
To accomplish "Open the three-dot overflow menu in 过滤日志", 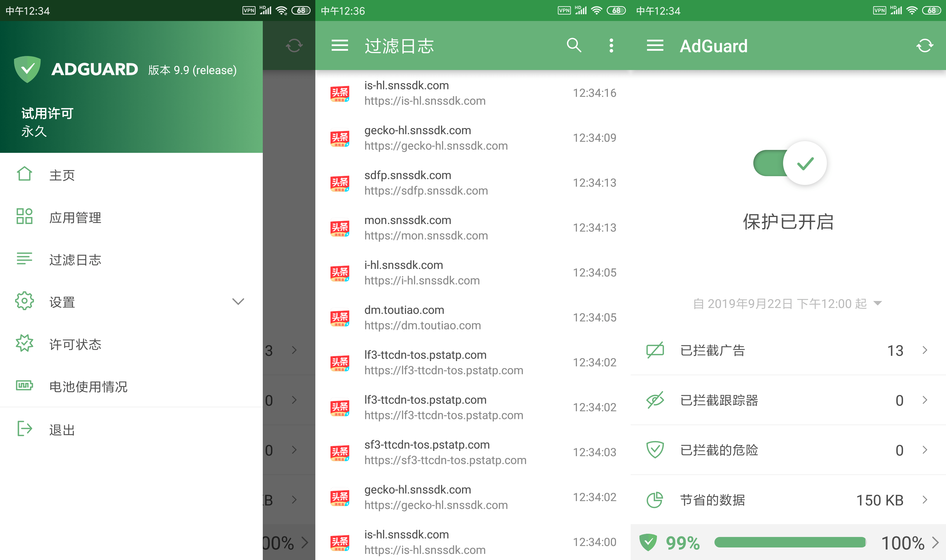I will click(x=611, y=46).
